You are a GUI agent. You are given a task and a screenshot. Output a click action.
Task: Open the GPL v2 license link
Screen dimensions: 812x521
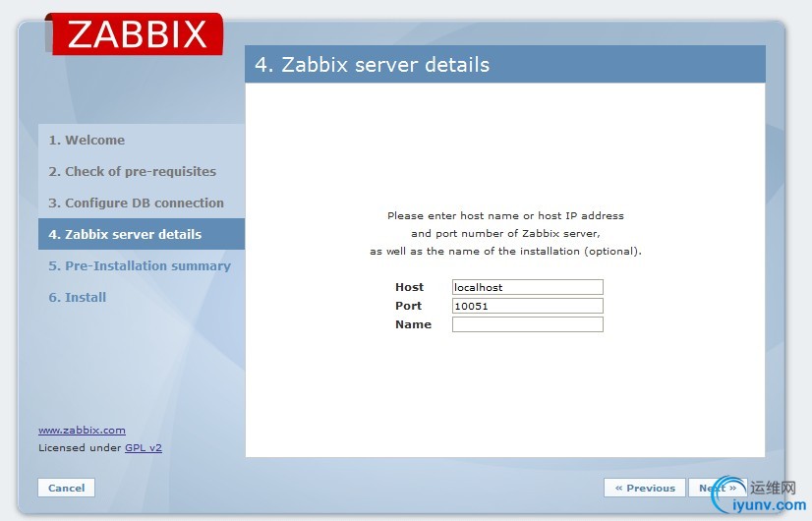pyautogui.click(x=144, y=447)
